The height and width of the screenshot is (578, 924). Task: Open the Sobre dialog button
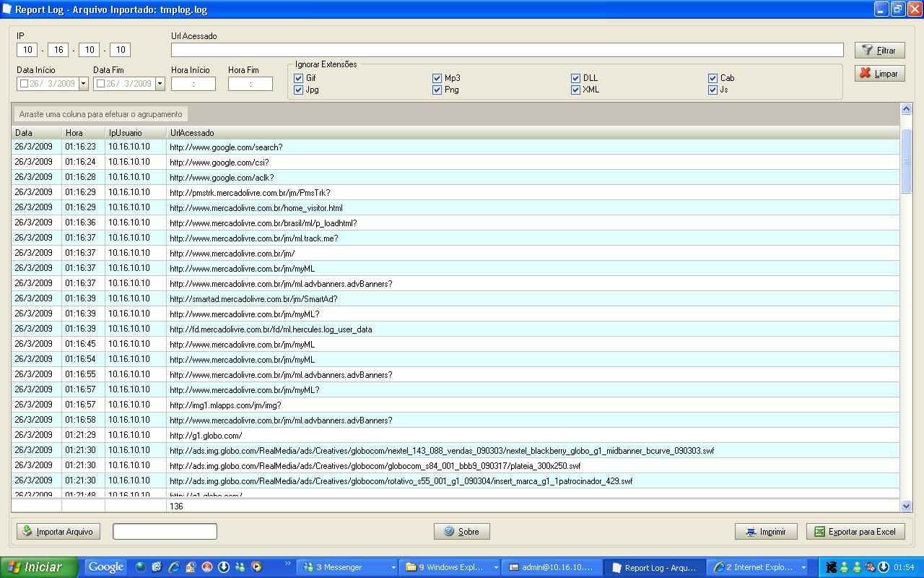(461, 531)
